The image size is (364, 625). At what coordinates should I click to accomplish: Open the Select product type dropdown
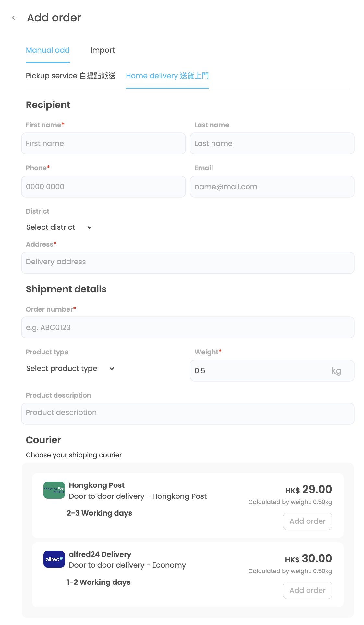click(70, 369)
